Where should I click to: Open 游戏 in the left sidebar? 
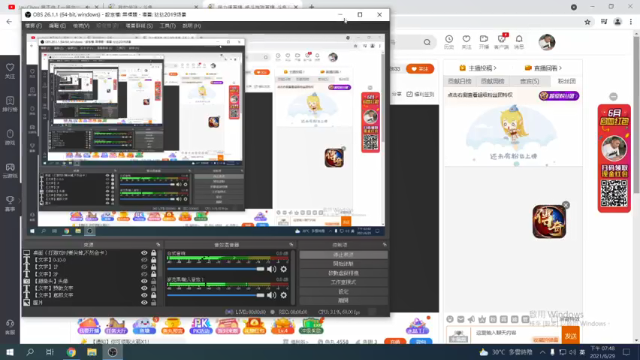(10, 137)
